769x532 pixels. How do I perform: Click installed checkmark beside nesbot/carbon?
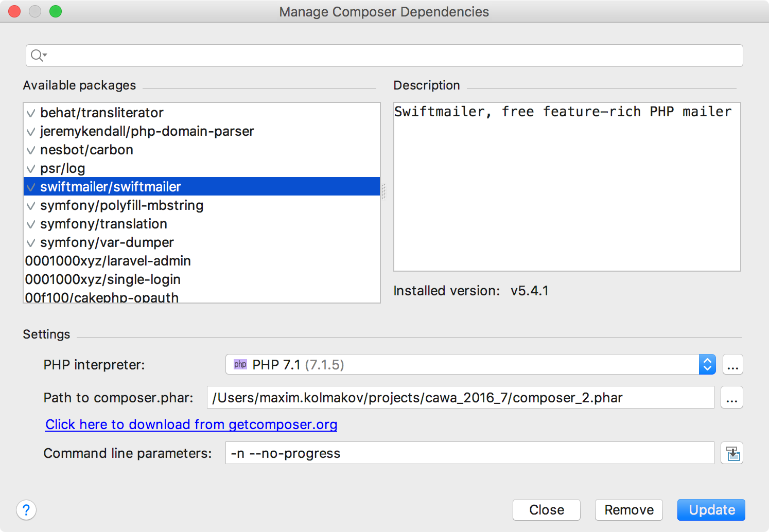pyautogui.click(x=31, y=150)
